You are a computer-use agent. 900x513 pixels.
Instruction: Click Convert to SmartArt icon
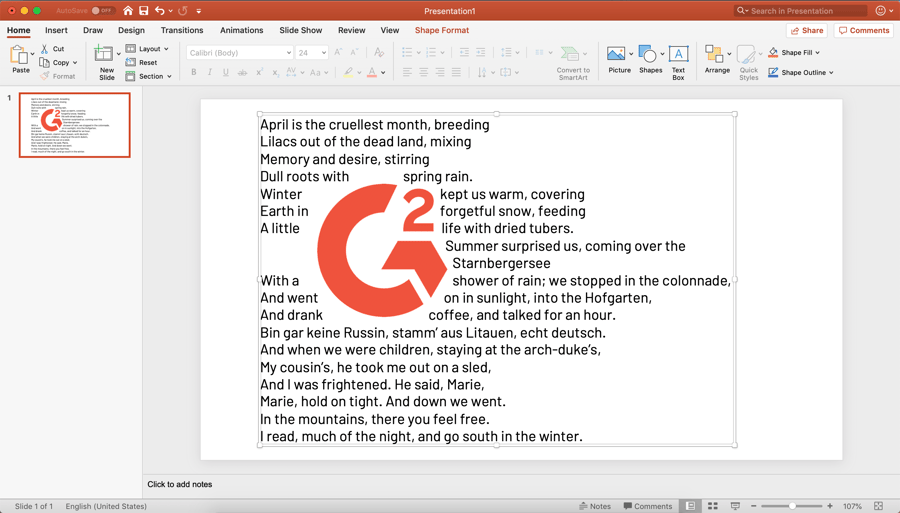570,54
